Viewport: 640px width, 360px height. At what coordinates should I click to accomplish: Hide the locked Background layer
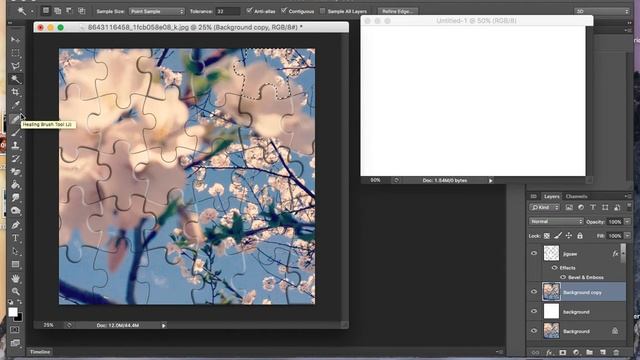[534, 331]
